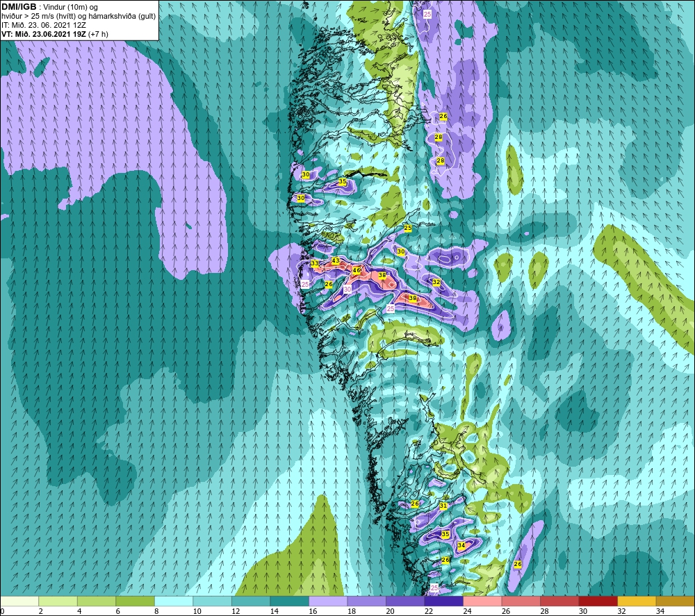Pick the green 4–6 m/s legend swatch
The image size is (695, 616).
coord(97,601)
